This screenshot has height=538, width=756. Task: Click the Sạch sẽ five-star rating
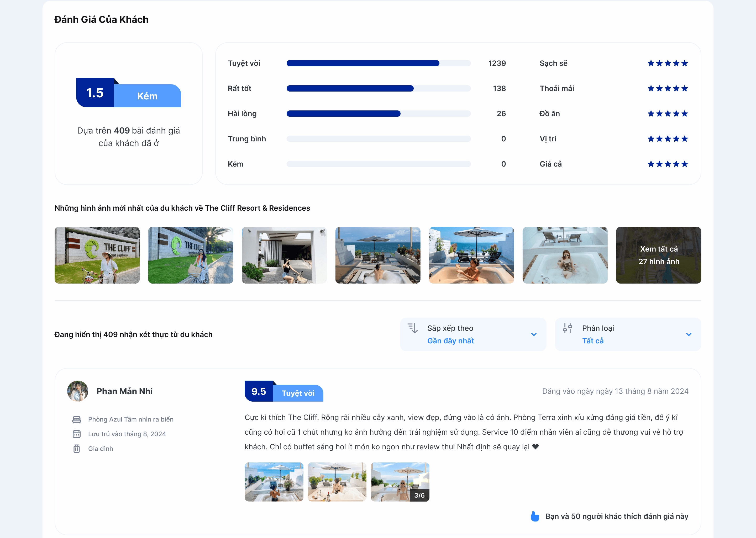[x=668, y=63]
